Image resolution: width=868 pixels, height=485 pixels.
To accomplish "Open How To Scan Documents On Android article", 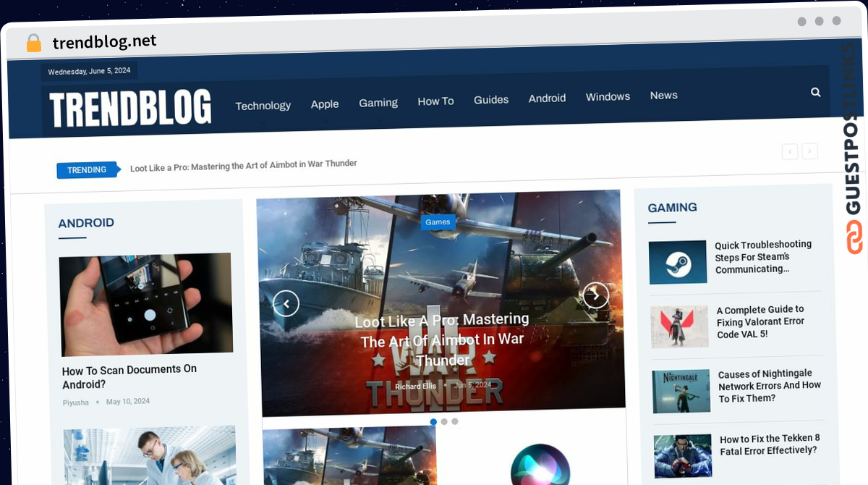I will (129, 376).
